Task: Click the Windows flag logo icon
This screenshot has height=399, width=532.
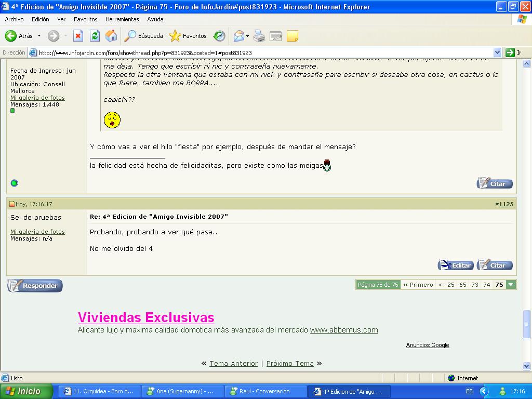Action: click(x=522, y=19)
